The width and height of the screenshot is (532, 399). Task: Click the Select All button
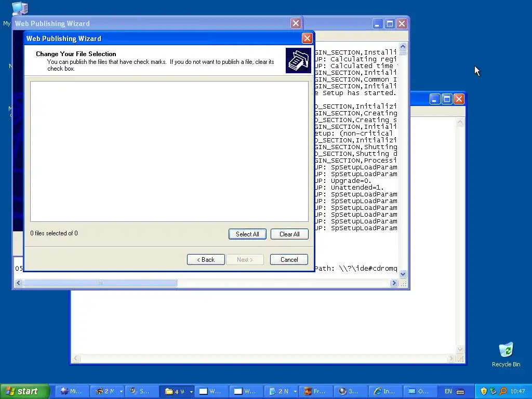pyautogui.click(x=247, y=234)
